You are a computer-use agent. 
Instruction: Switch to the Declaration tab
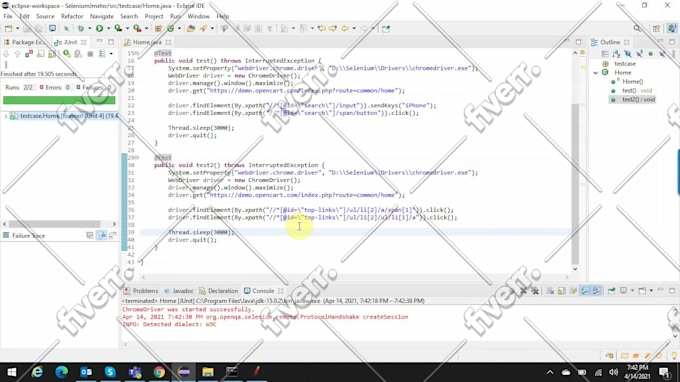219,291
